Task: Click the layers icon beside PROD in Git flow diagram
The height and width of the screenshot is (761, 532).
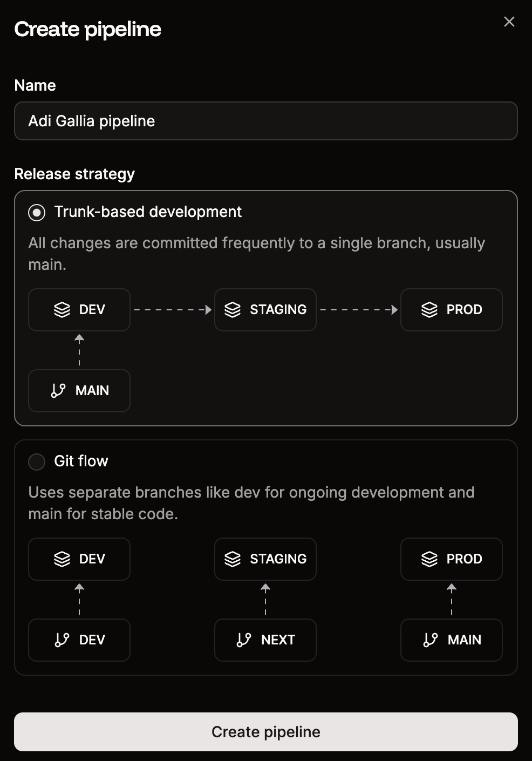Action: click(430, 559)
